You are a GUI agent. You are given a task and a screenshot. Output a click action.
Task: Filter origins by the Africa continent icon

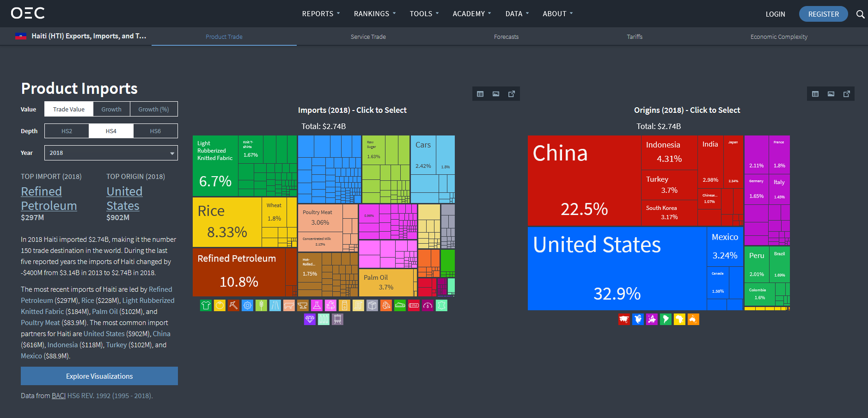(x=679, y=320)
